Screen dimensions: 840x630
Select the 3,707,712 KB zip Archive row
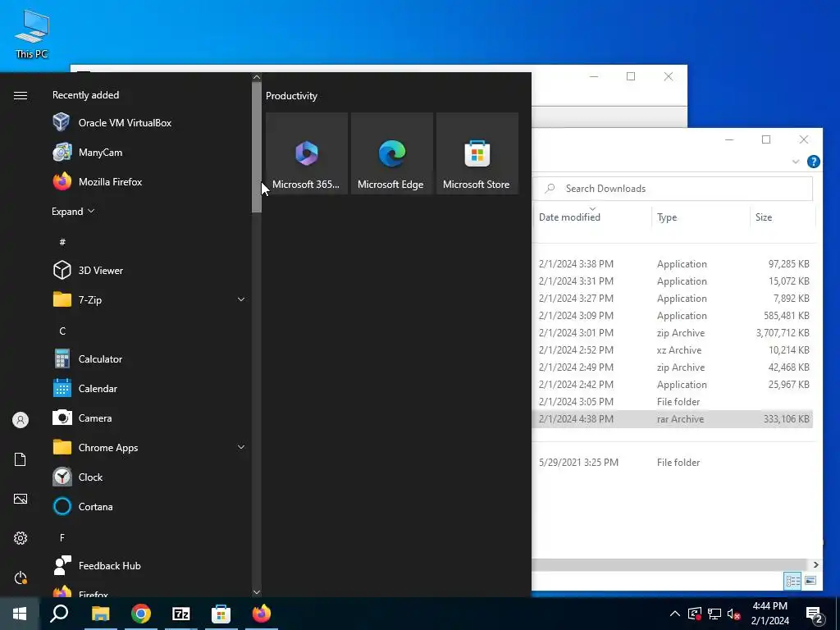pyautogui.click(x=673, y=333)
